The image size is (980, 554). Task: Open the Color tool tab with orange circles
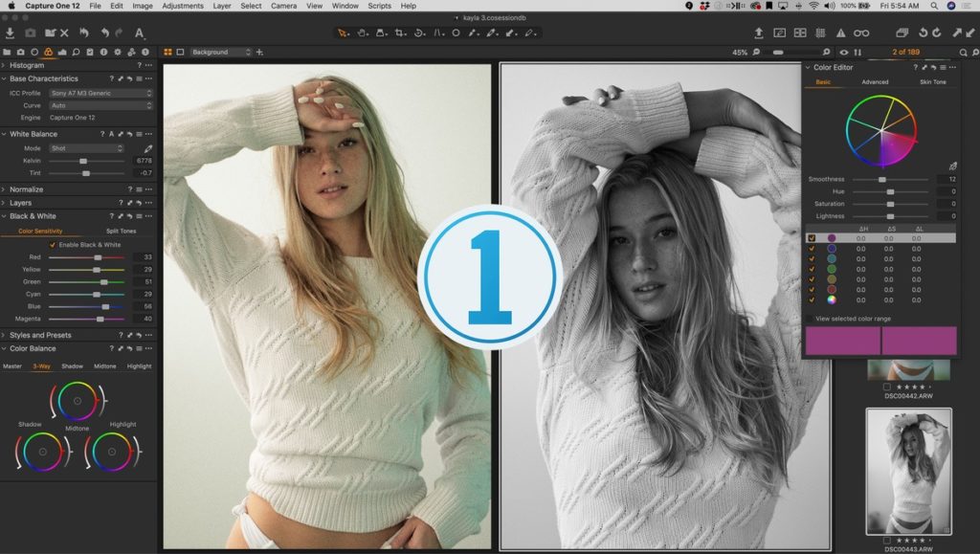pyautogui.click(x=48, y=53)
